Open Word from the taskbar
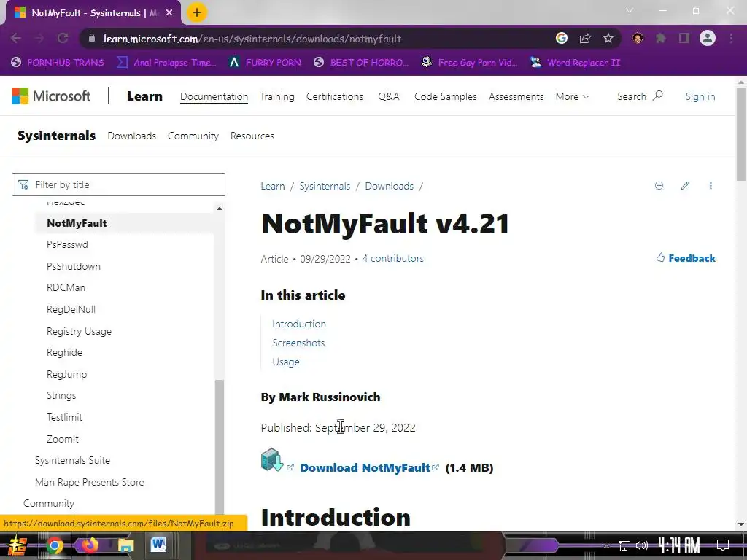The height and width of the screenshot is (560, 747). click(158, 545)
